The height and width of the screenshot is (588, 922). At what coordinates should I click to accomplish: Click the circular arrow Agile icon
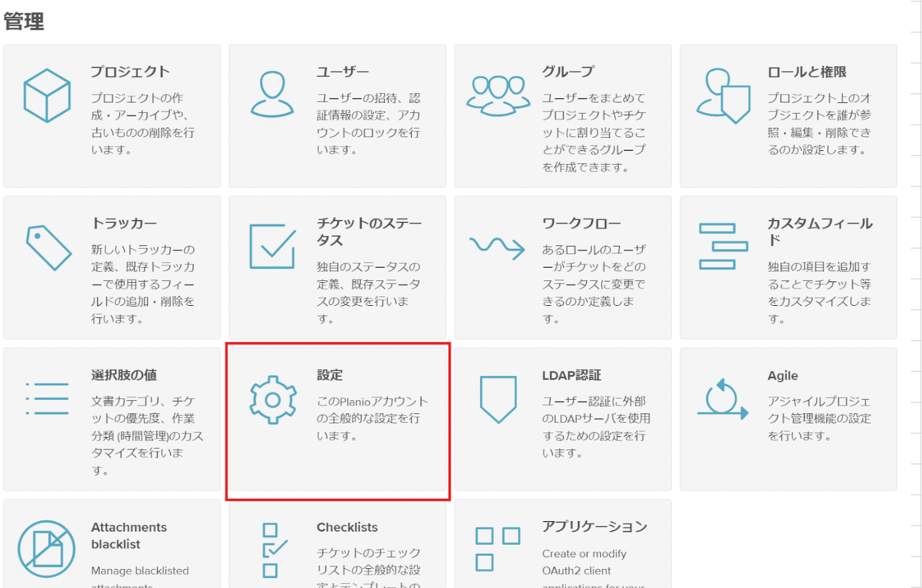(x=722, y=398)
